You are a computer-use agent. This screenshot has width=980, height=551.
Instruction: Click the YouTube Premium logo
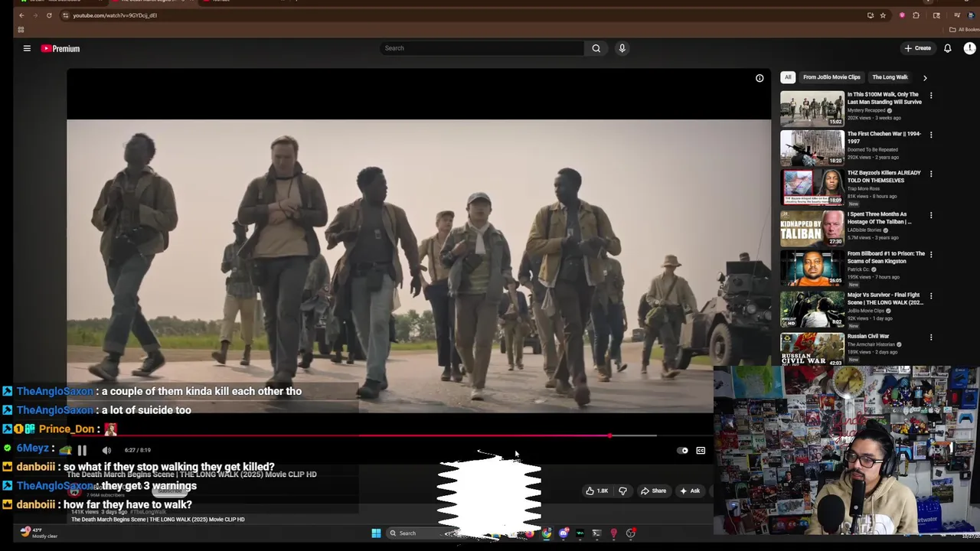[60, 48]
